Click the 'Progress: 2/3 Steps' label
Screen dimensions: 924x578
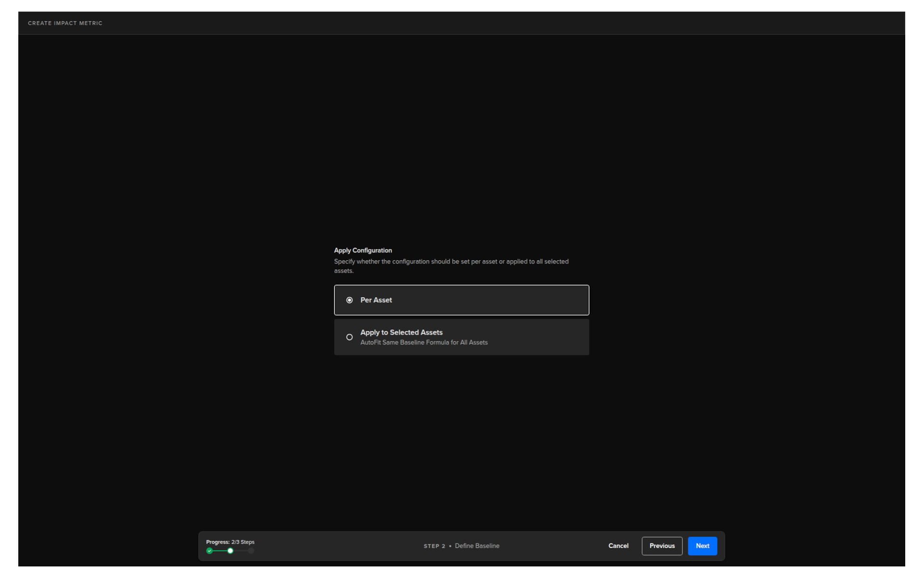pyautogui.click(x=230, y=542)
